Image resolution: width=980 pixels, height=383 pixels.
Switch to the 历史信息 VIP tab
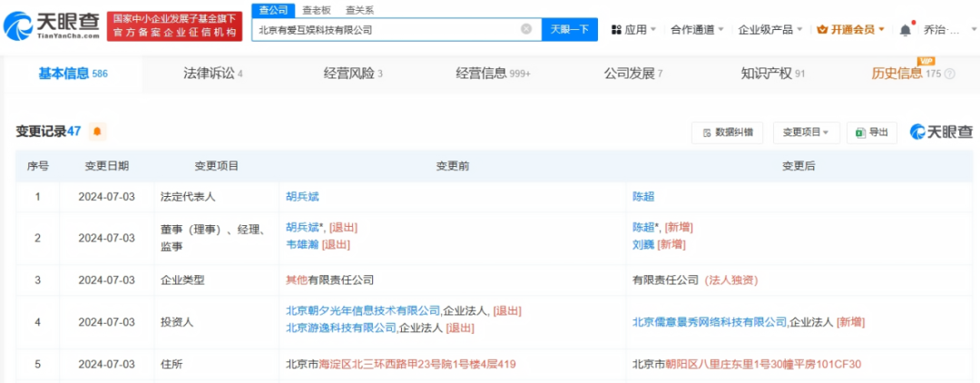click(906, 74)
